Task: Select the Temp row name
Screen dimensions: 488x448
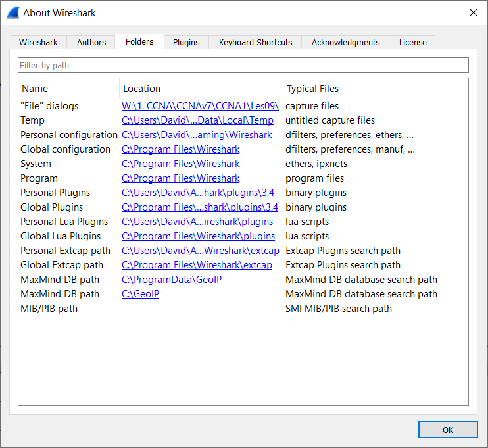Action: click(32, 120)
